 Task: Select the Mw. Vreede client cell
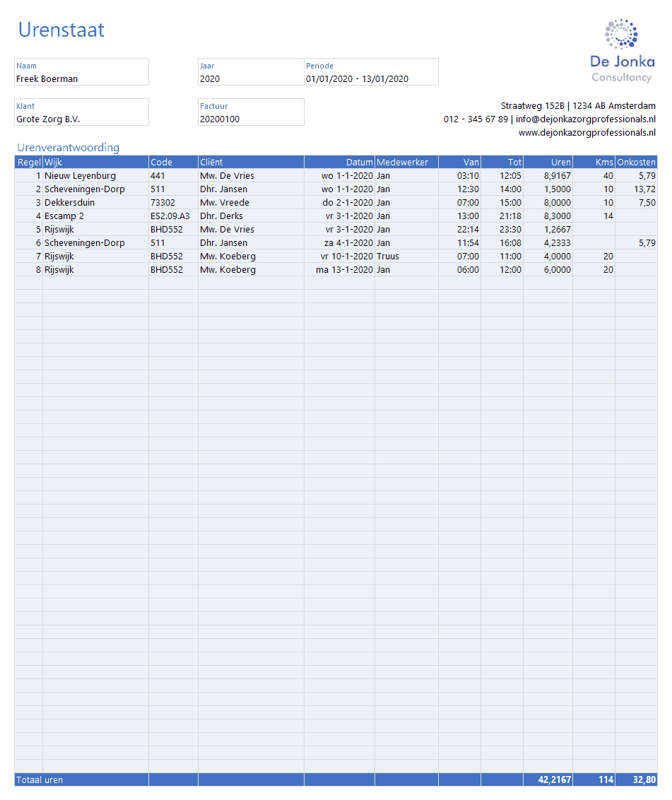(251, 203)
